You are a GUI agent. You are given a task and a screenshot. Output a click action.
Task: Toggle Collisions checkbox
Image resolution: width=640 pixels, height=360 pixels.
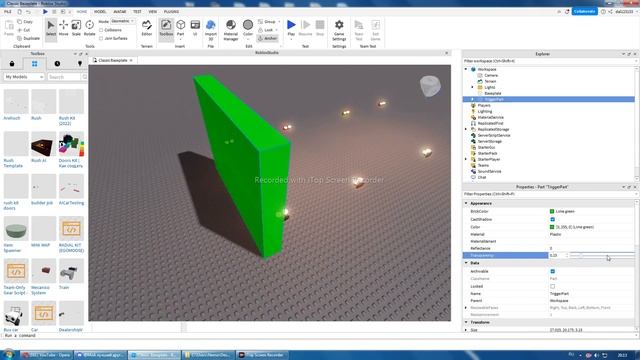[101, 30]
